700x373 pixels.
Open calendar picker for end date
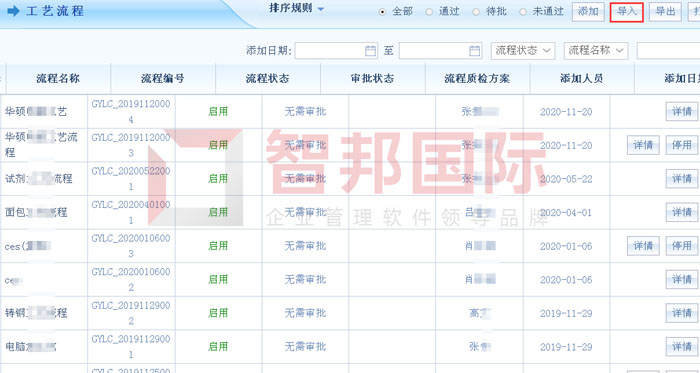point(475,51)
